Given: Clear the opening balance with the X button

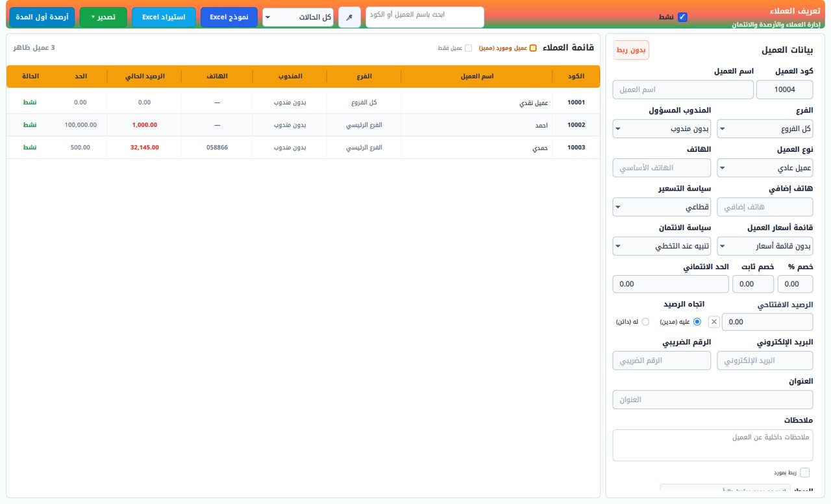Looking at the screenshot, I should (713, 322).
